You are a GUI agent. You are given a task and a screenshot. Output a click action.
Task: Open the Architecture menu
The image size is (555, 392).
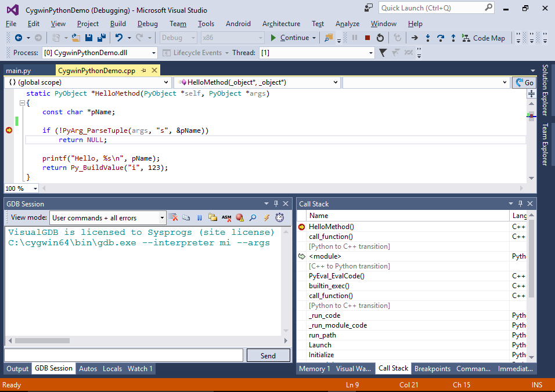point(281,24)
